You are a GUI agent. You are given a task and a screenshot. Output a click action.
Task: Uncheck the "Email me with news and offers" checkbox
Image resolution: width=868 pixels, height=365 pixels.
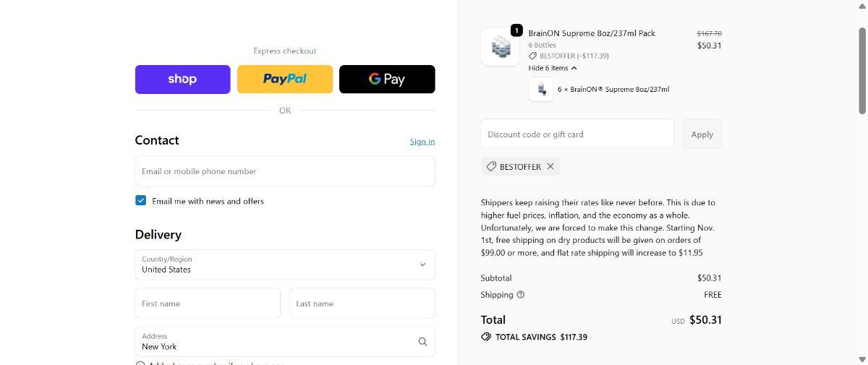click(141, 200)
